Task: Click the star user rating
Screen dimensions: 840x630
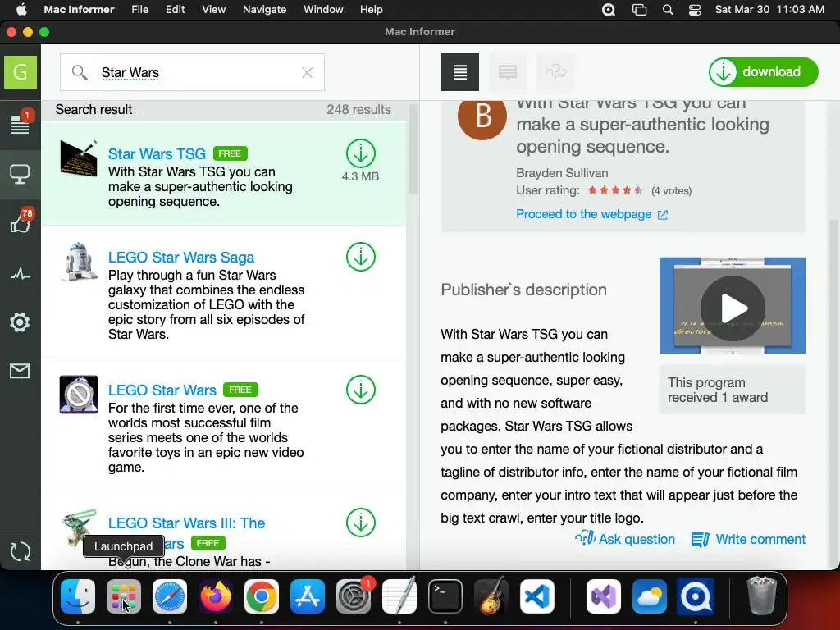Action: (x=615, y=190)
